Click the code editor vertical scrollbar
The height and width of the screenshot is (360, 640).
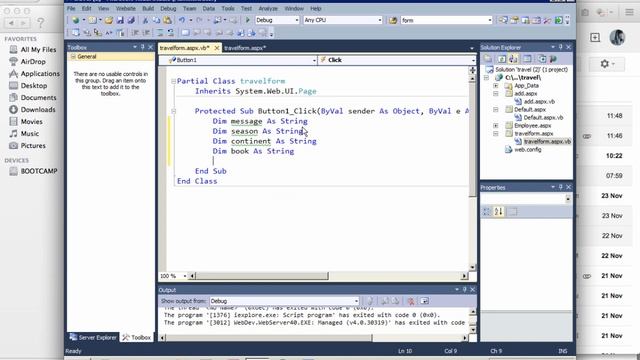(x=472, y=139)
